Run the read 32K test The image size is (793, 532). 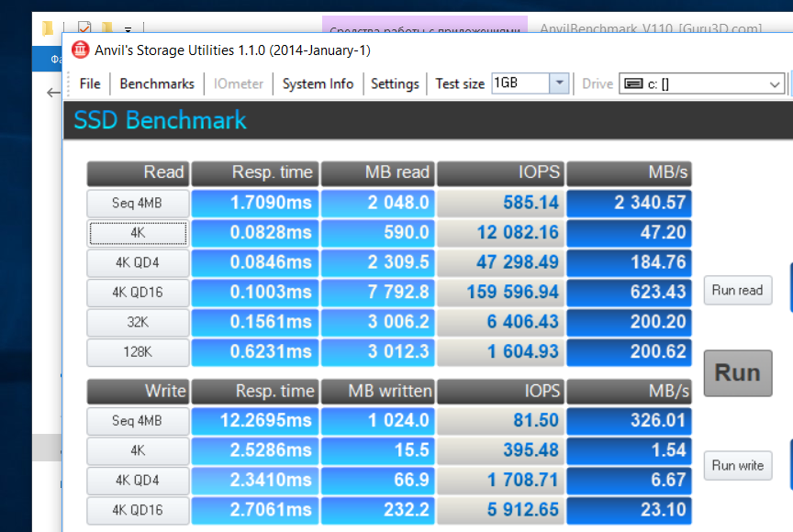point(138,322)
